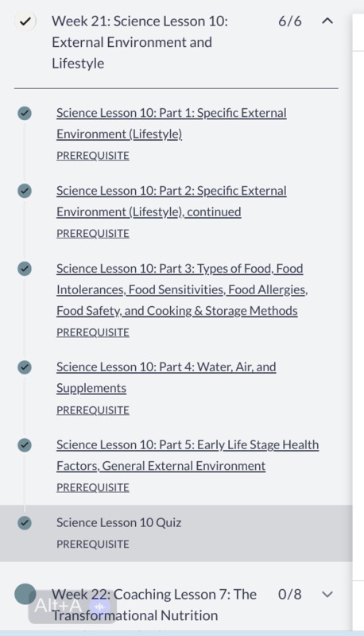Click the Alt+A voice overlay badge

[72, 607]
